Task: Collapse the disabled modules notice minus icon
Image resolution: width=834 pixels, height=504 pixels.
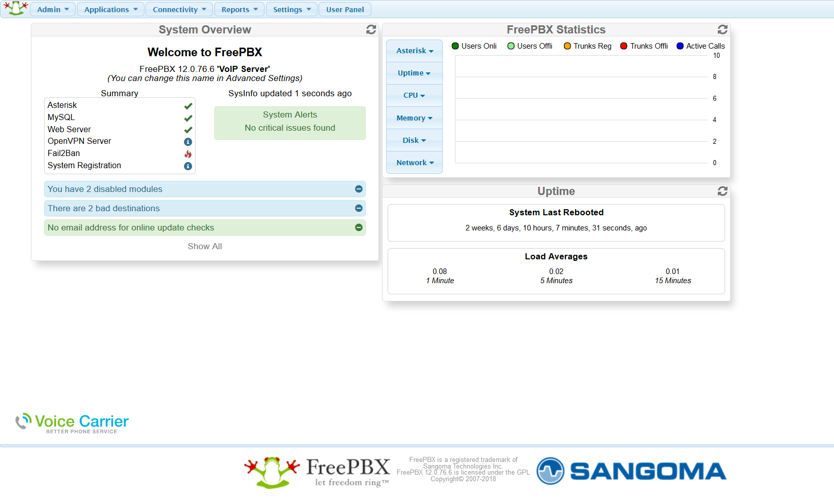Action: point(359,189)
